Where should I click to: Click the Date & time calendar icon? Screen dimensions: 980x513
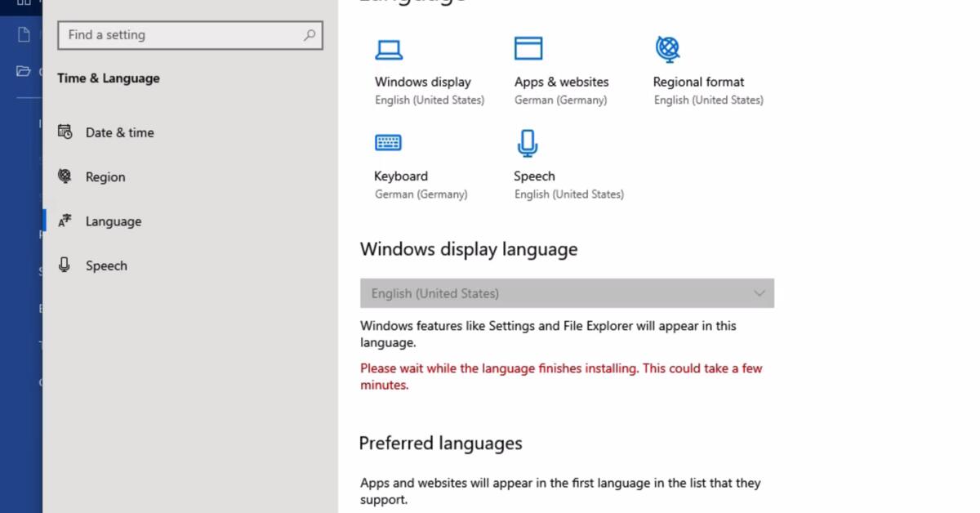click(x=65, y=132)
